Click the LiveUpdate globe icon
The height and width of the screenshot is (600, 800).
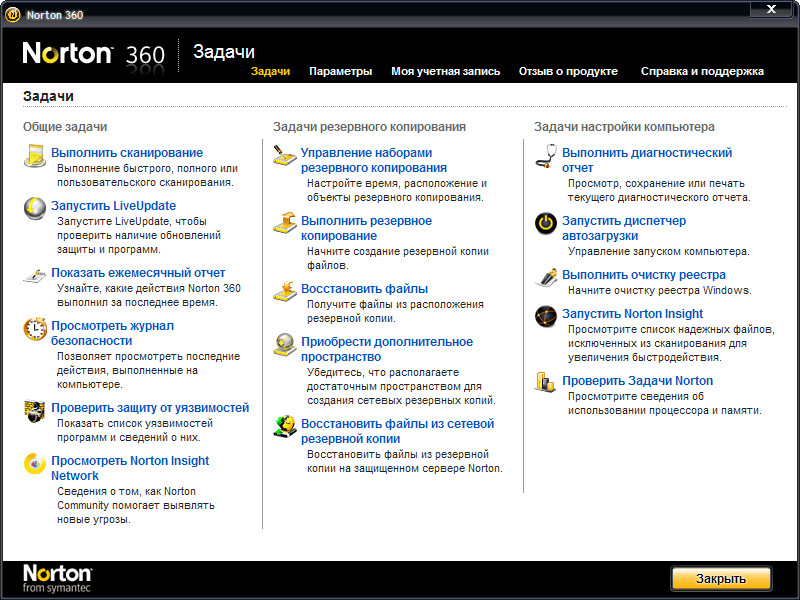[x=35, y=208]
